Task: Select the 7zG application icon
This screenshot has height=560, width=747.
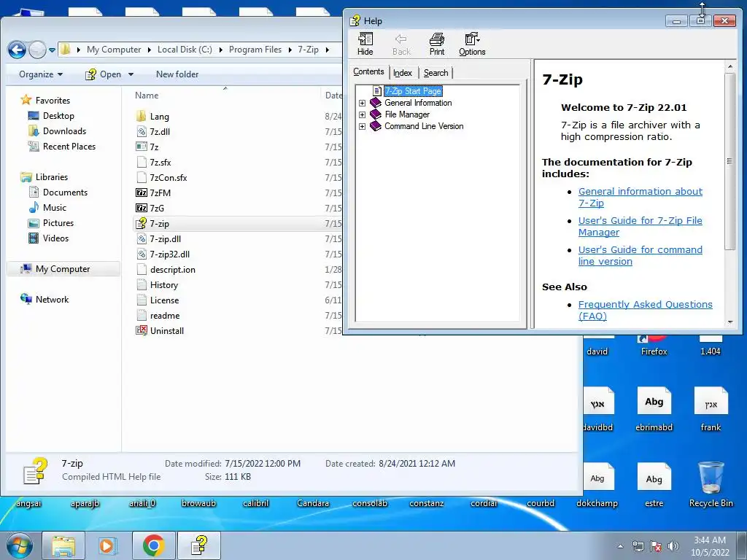Action: [x=142, y=208]
